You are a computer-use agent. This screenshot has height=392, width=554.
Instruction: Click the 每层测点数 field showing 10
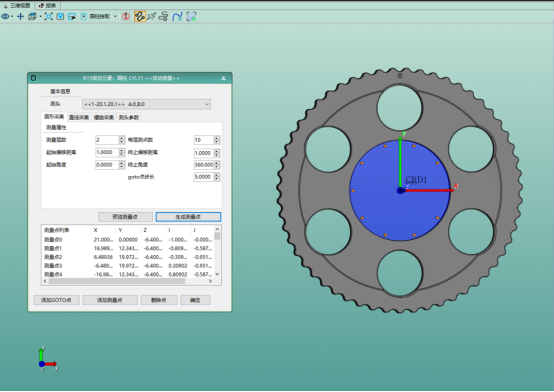(204, 140)
